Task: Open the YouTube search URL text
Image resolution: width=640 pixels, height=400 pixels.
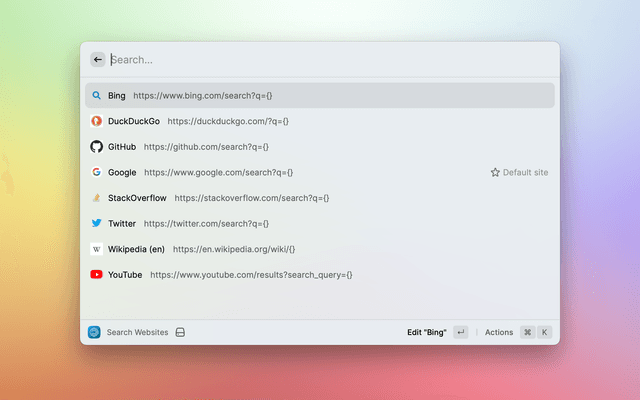Action: pos(251,274)
